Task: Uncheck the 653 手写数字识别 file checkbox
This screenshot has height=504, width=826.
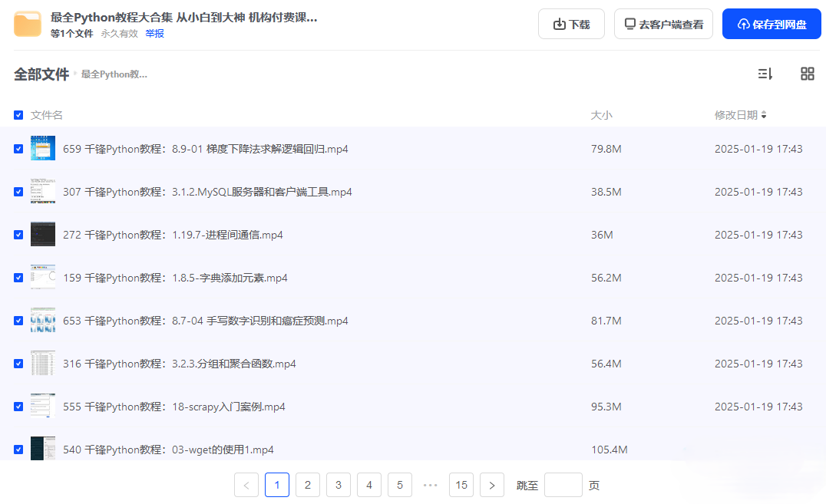Action: click(x=18, y=321)
